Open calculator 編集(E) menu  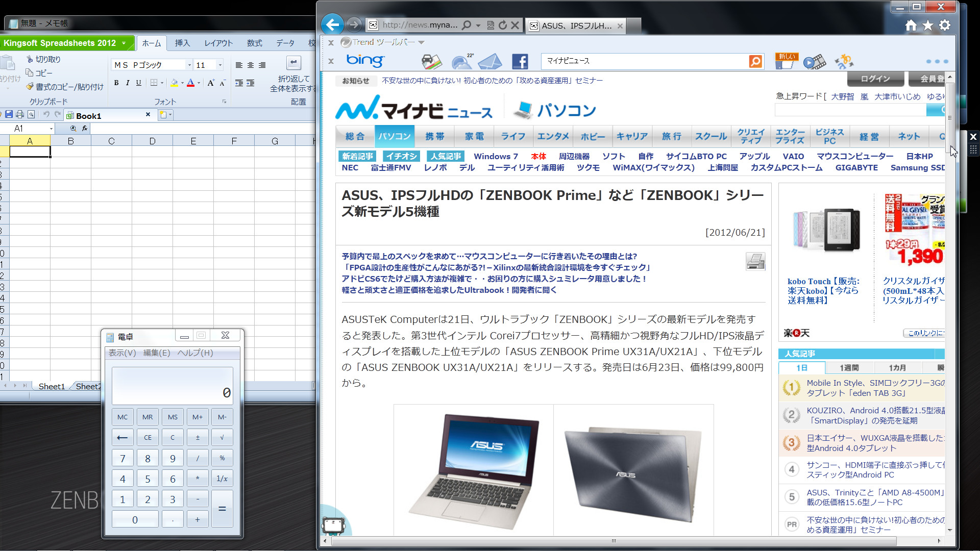pos(157,353)
